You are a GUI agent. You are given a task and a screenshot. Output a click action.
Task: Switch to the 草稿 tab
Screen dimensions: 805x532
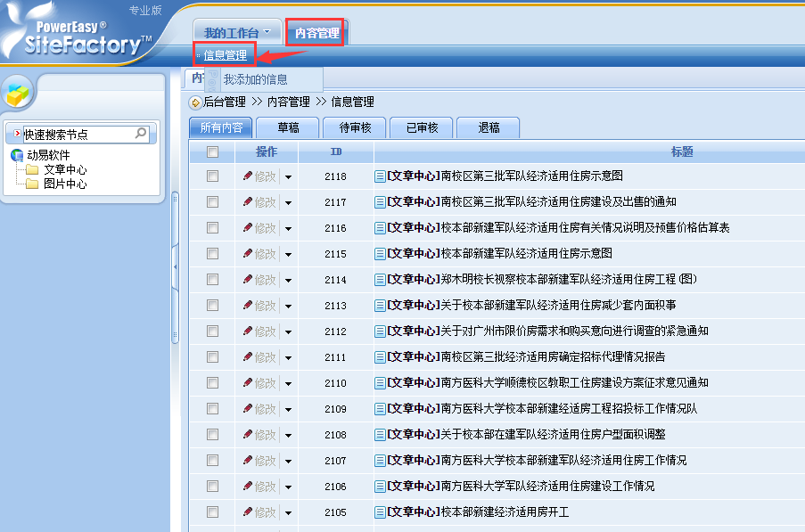click(x=288, y=127)
